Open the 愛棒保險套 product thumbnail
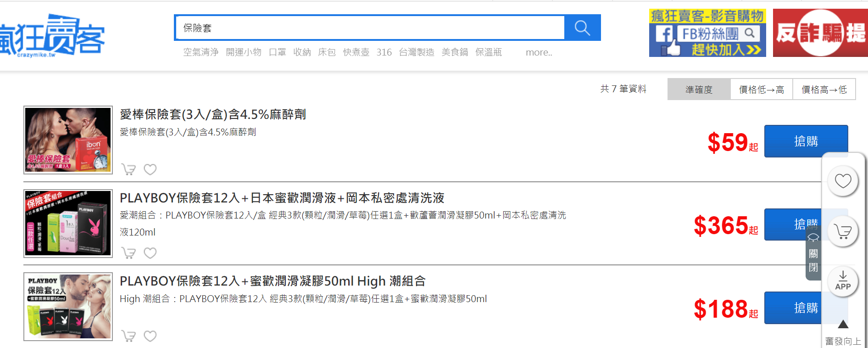The height and width of the screenshot is (348, 868). (x=68, y=140)
